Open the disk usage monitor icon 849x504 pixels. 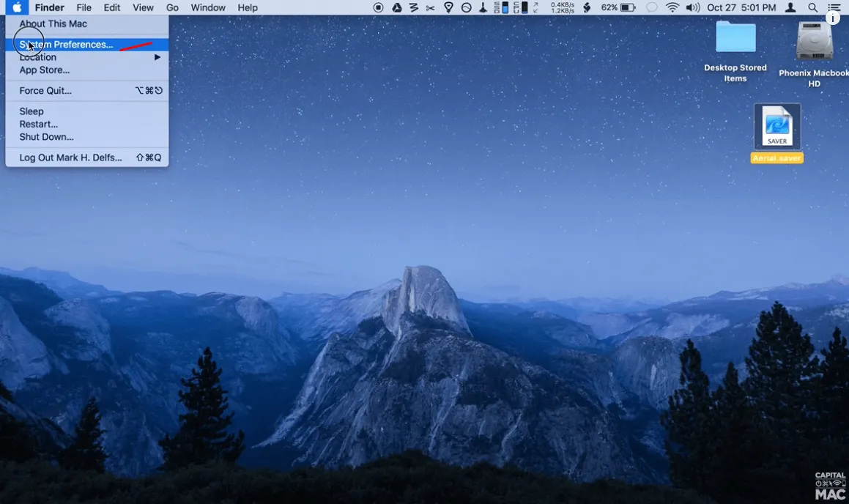click(x=501, y=7)
